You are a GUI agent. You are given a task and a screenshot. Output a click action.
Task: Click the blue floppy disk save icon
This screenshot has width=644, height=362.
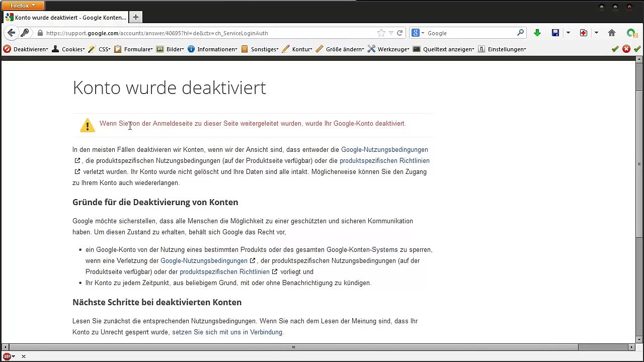(x=555, y=33)
